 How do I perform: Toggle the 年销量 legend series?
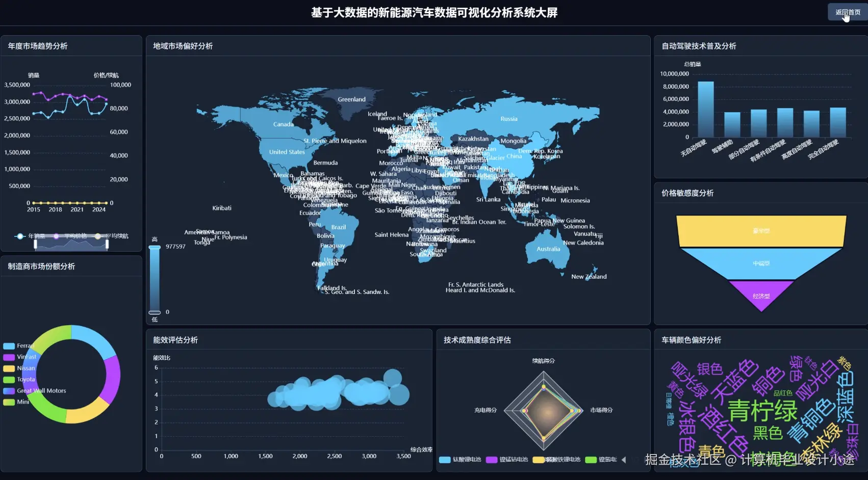point(30,236)
